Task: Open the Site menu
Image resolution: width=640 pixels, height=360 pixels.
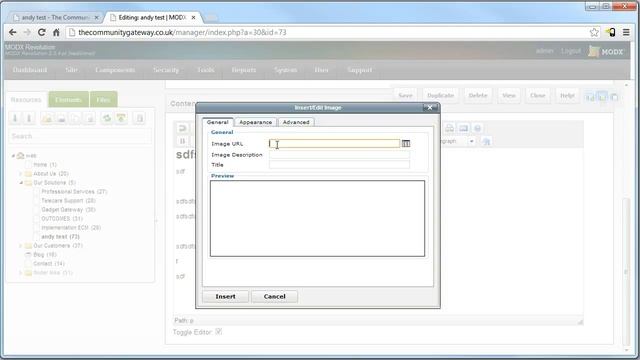Action: click(x=71, y=70)
